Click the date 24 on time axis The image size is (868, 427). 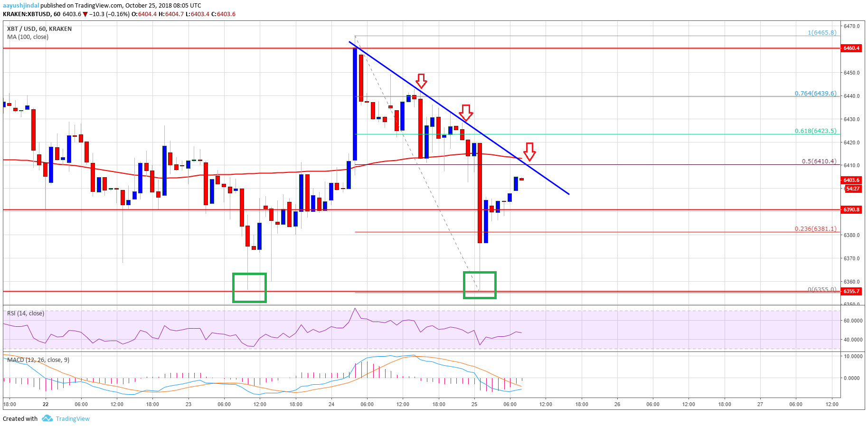point(331,404)
